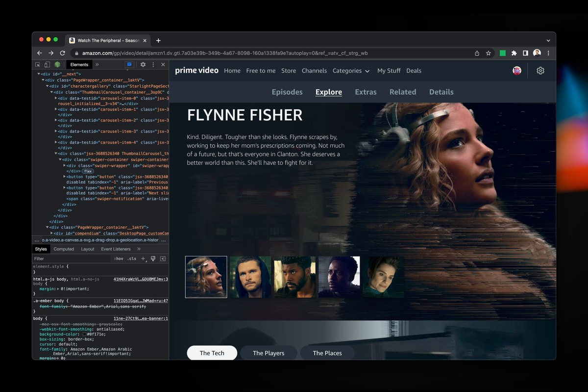Screen dimensions: 588x392
Task: Toggle the device toolbar icon in DevTools
Action: point(47,64)
